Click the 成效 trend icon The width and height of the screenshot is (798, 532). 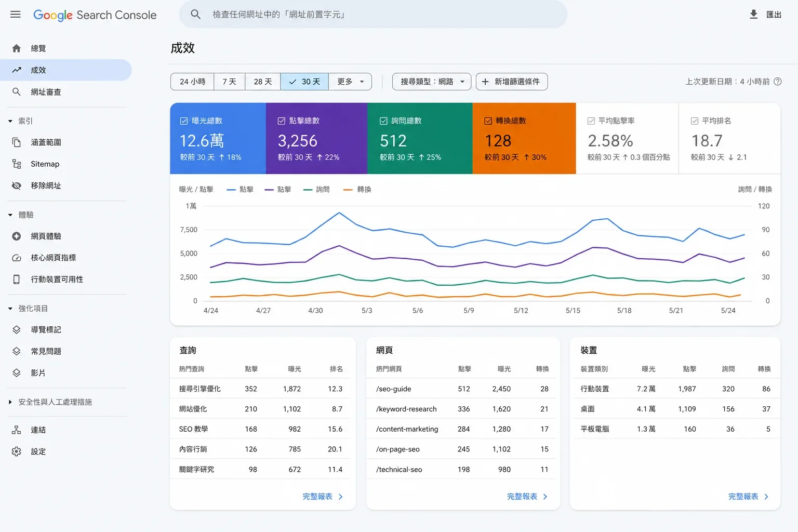point(17,70)
